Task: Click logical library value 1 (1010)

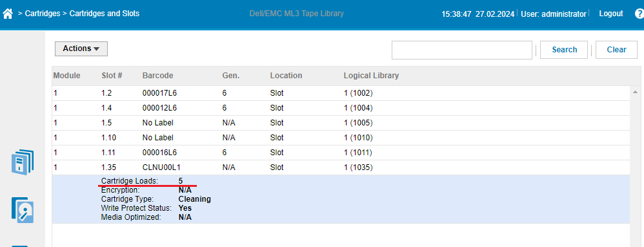Action: pos(358,138)
